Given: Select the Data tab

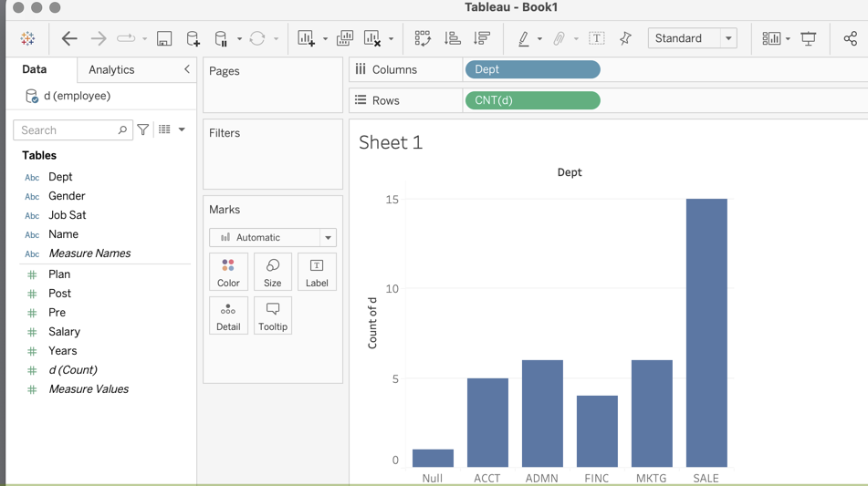Looking at the screenshot, I should tap(35, 69).
